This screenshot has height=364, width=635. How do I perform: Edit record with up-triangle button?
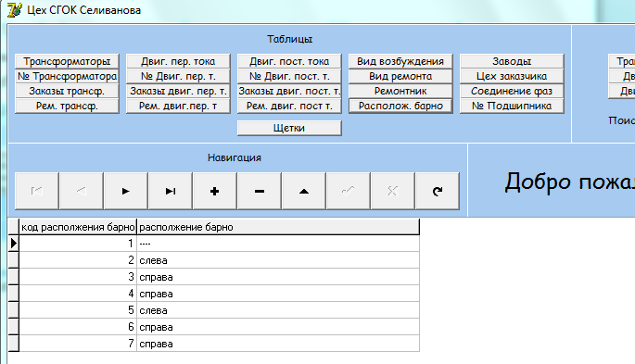coord(304,191)
